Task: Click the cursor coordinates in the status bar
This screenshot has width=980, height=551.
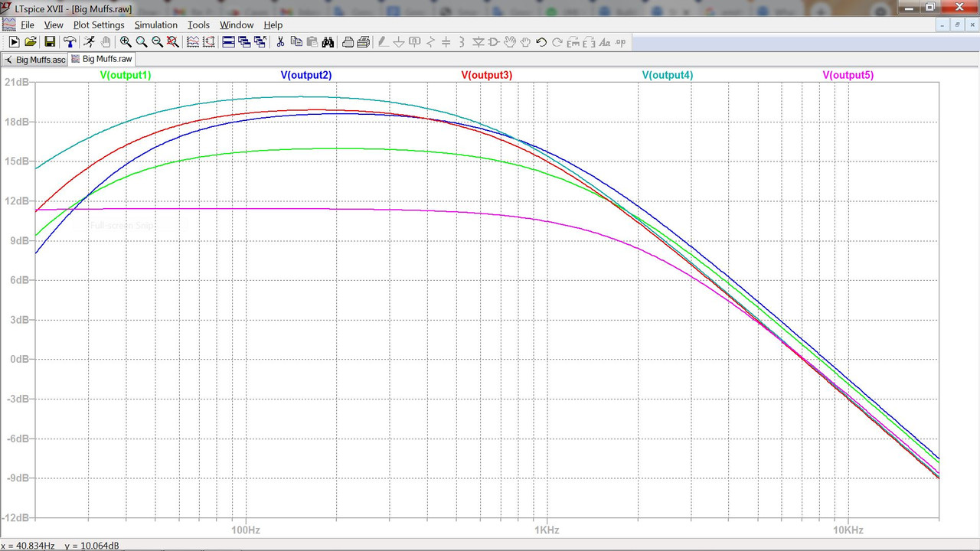Action: click(59, 545)
